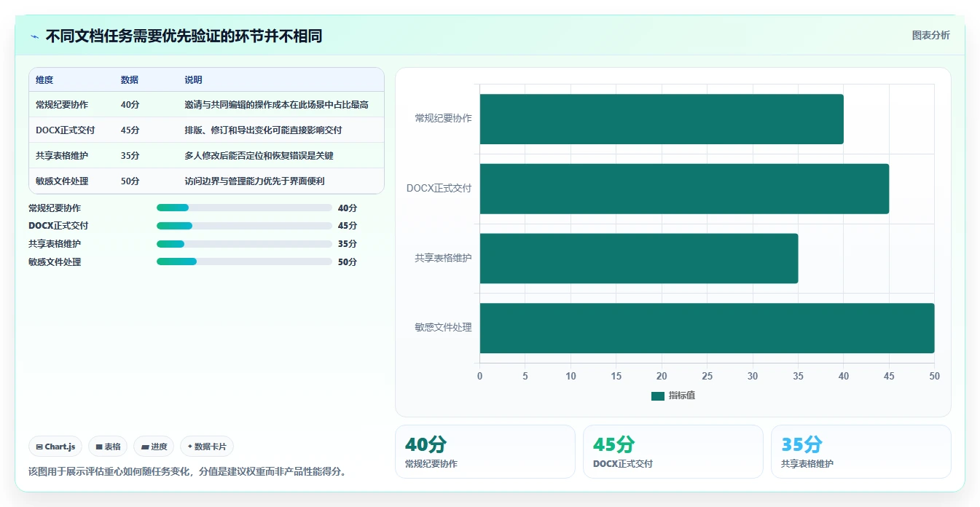
Task: Click the 敏感文件处理 progress bar
Action: 244,262
